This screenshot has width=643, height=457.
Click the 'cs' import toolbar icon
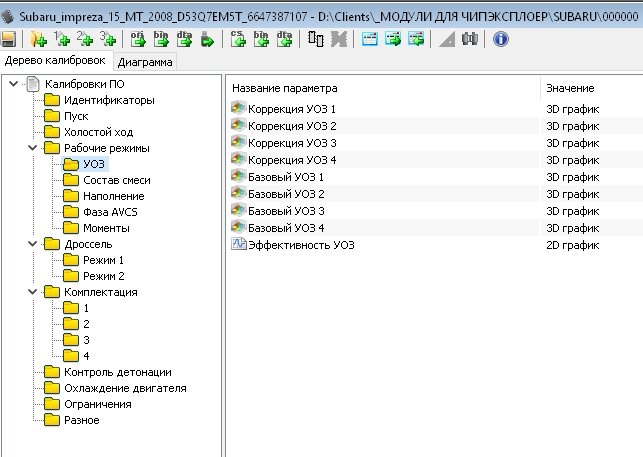[238, 39]
